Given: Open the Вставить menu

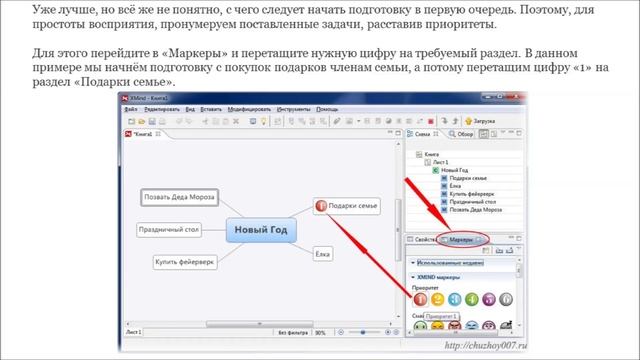Looking at the screenshot, I should (x=211, y=109).
